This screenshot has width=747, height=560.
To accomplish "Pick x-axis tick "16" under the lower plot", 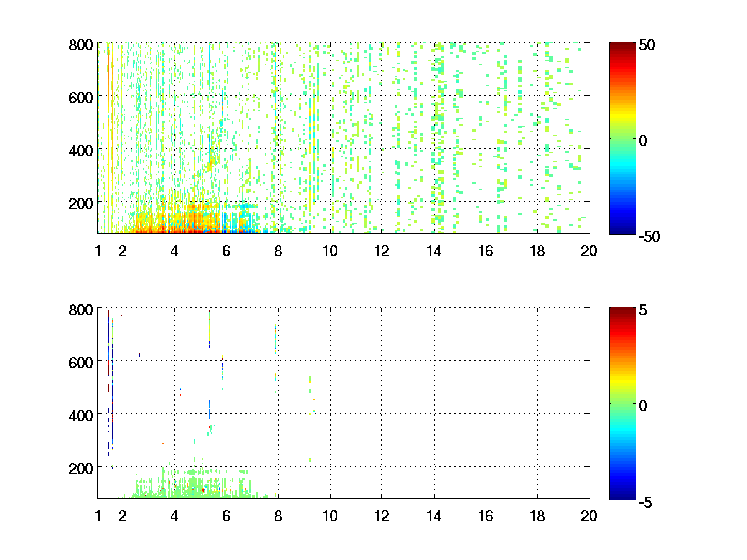I will click(486, 516).
